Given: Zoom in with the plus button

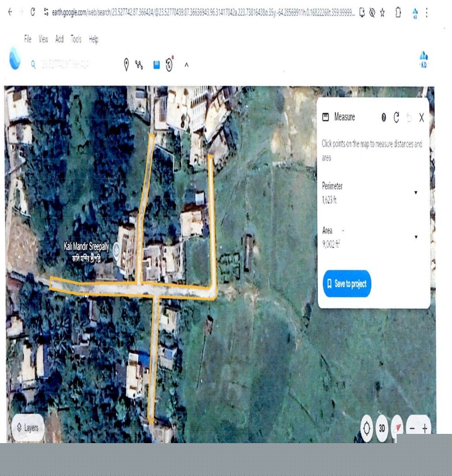Looking at the screenshot, I should [425, 428].
